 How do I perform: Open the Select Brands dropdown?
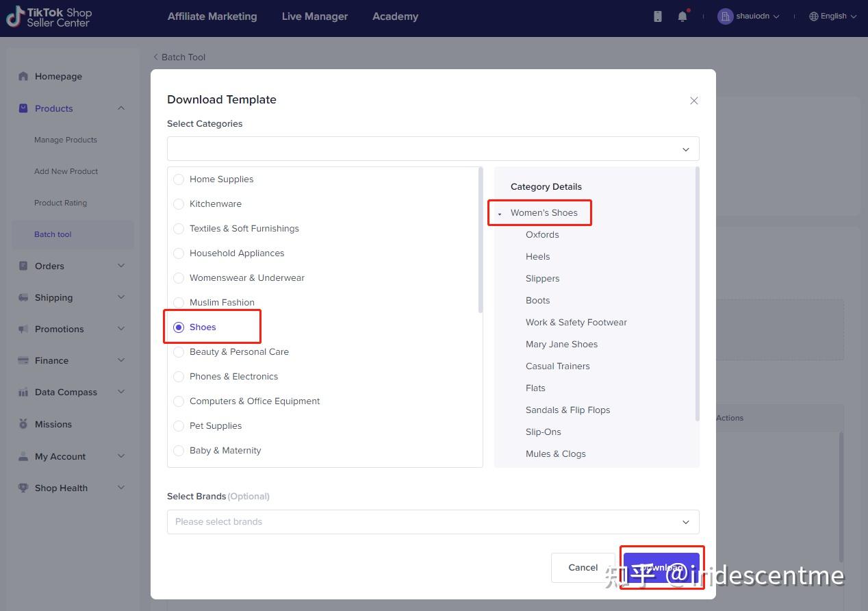point(433,522)
